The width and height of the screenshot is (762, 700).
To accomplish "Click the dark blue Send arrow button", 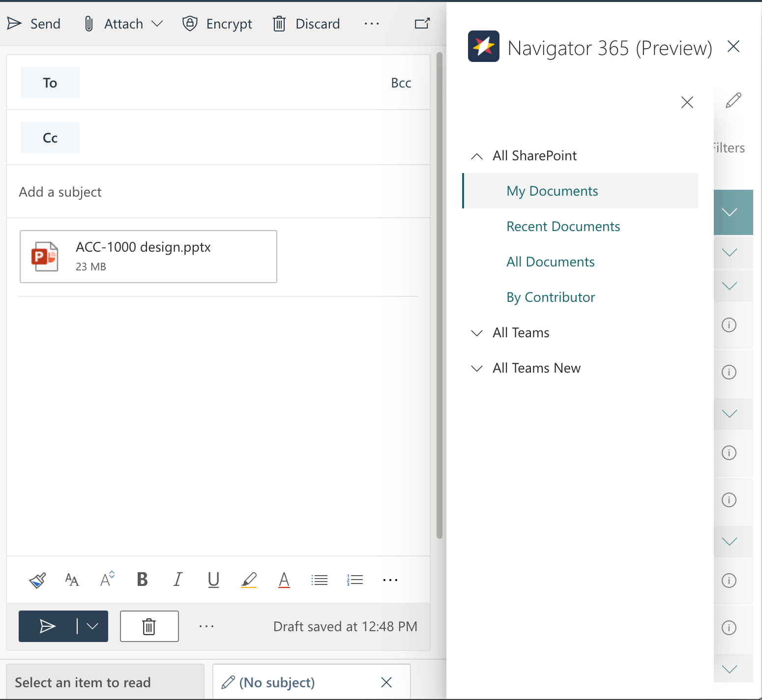I will tap(48, 626).
